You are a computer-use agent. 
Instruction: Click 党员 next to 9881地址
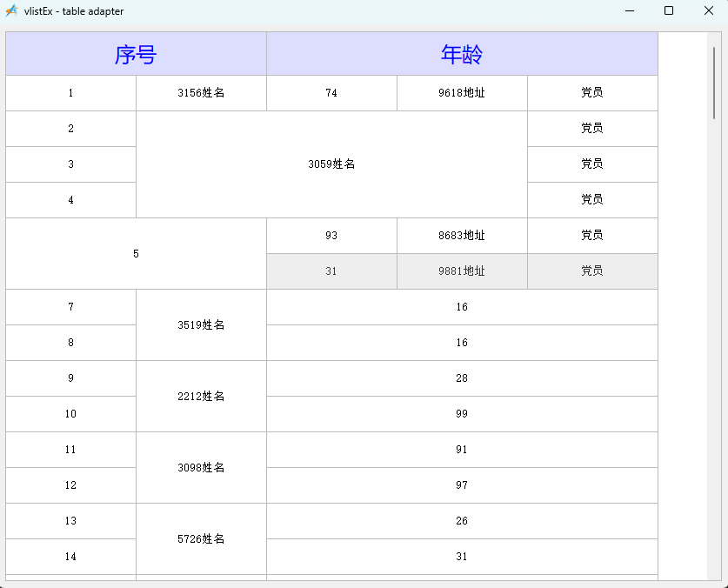pos(592,271)
